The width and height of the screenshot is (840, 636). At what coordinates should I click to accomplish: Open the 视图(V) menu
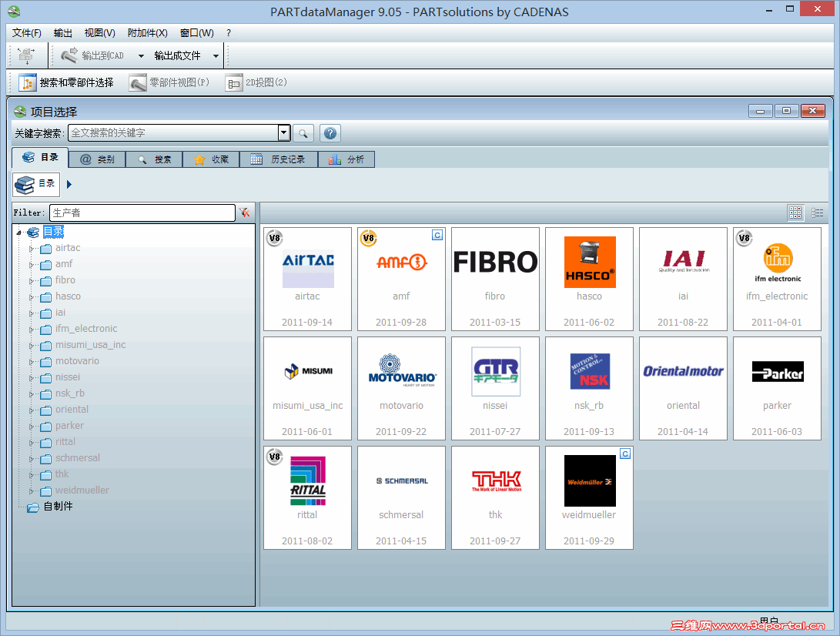[x=99, y=32]
